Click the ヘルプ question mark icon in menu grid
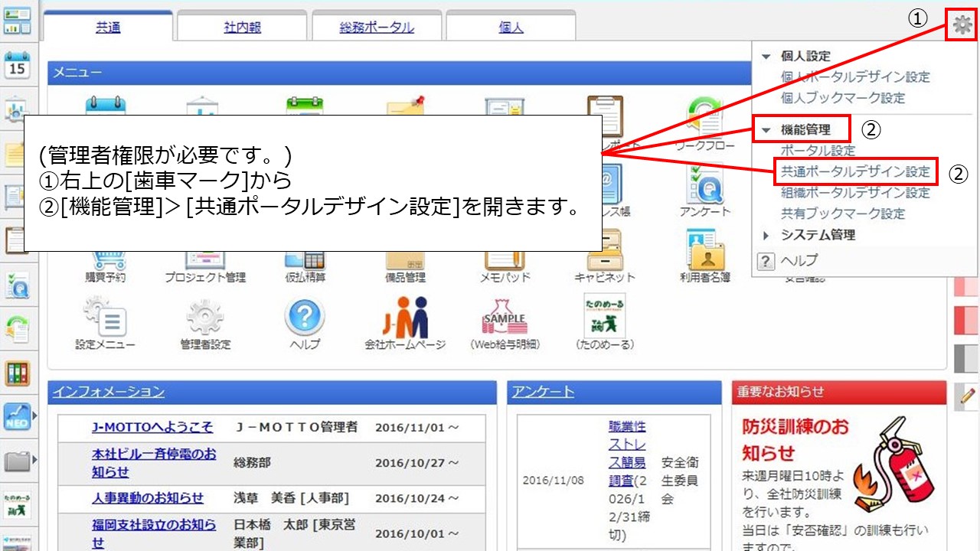The height and width of the screenshot is (551, 980). click(x=305, y=318)
